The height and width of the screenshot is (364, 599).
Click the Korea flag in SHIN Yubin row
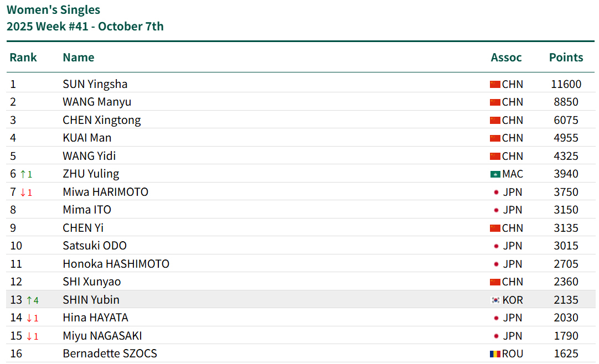[x=495, y=300]
